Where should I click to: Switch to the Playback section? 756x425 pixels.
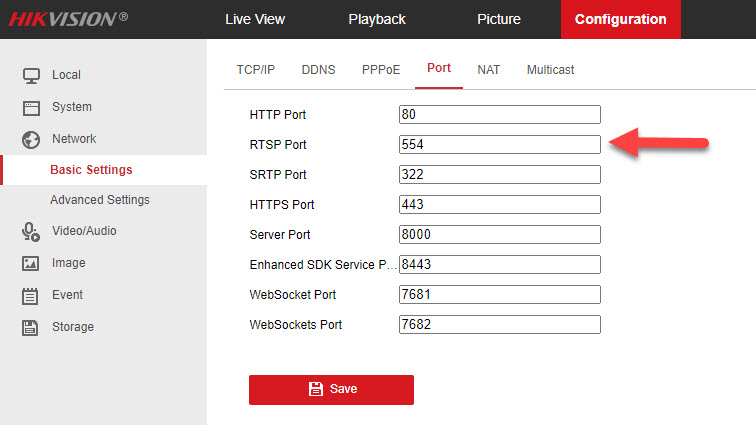click(377, 19)
